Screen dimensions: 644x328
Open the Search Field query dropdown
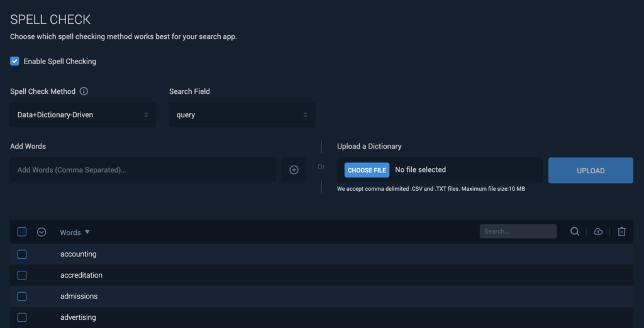tap(242, 115)
